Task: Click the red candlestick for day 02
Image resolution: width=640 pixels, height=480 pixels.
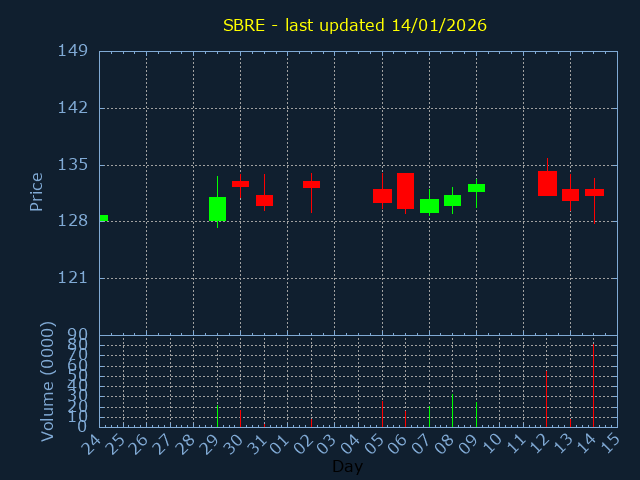Action: pos(311,184)
